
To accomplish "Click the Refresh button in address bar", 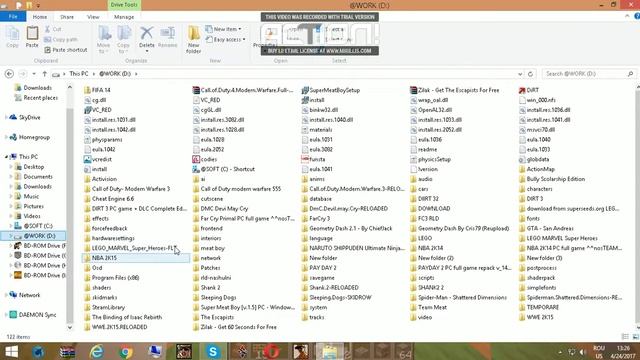I will [x=530, y=74].
